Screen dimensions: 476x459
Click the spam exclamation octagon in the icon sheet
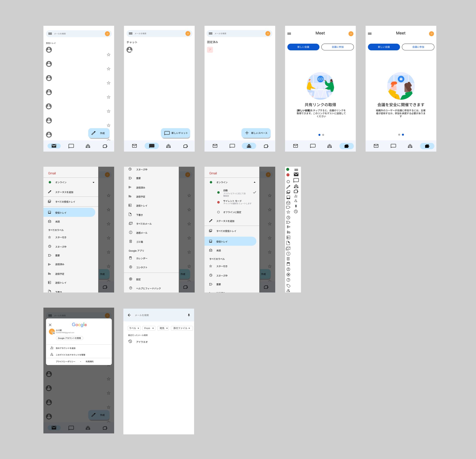[x=288, y=254]
